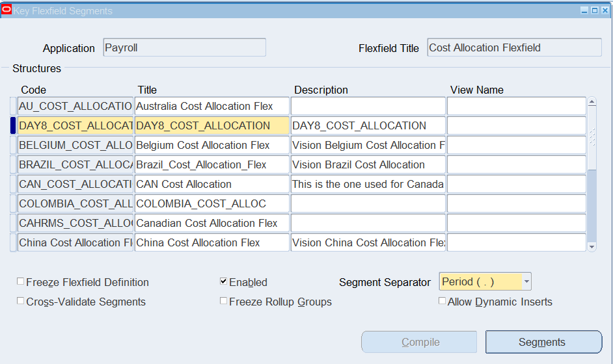Open the Segments button
613x364 pixels.
(543, 342)
